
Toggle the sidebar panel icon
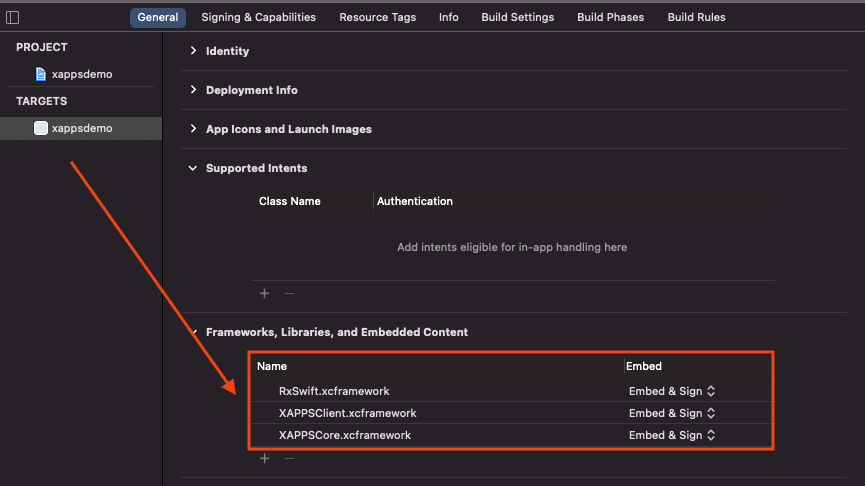[x=12, y=17]
